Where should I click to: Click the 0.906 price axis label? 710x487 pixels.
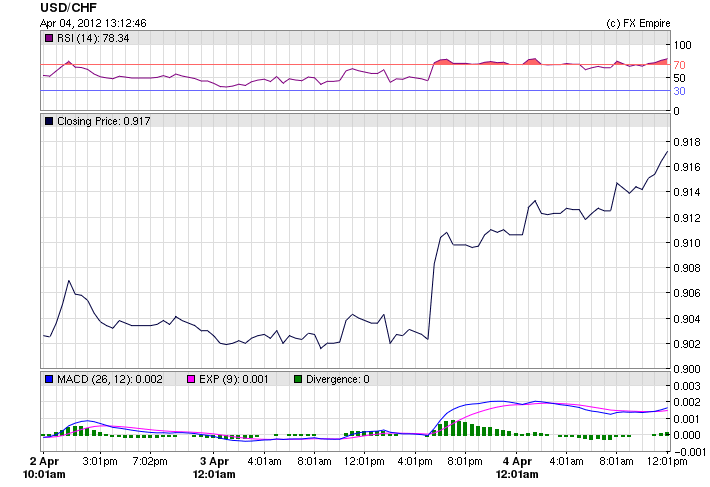(687, 293)
